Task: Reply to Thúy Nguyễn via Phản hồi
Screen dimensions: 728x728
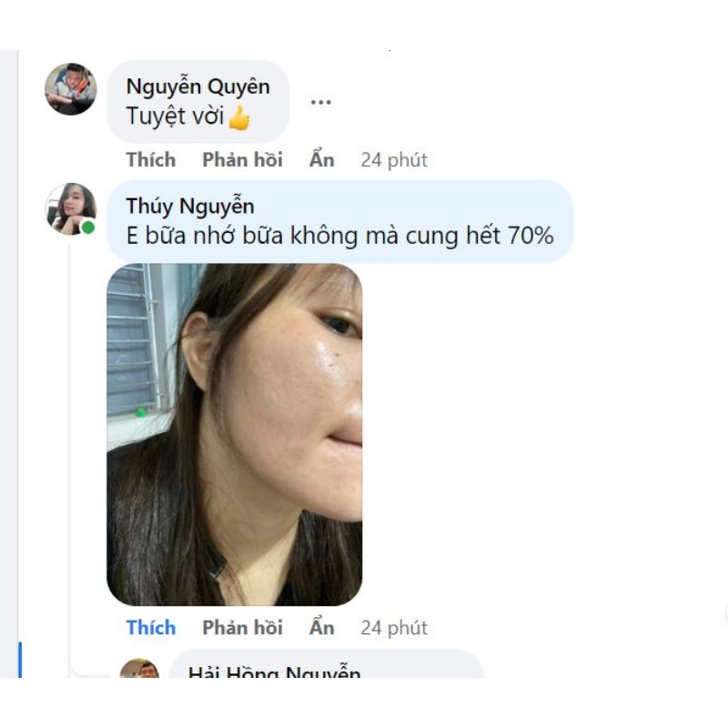Action: 242,628
